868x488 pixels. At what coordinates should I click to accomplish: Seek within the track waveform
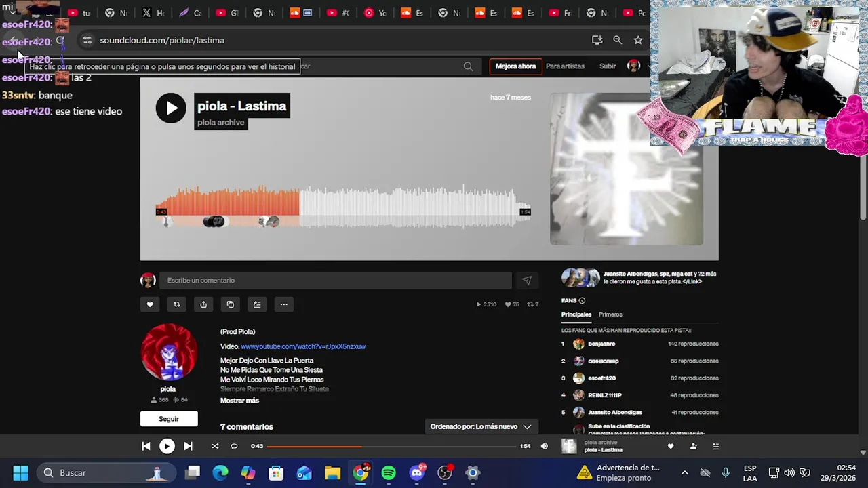[342, 207]
